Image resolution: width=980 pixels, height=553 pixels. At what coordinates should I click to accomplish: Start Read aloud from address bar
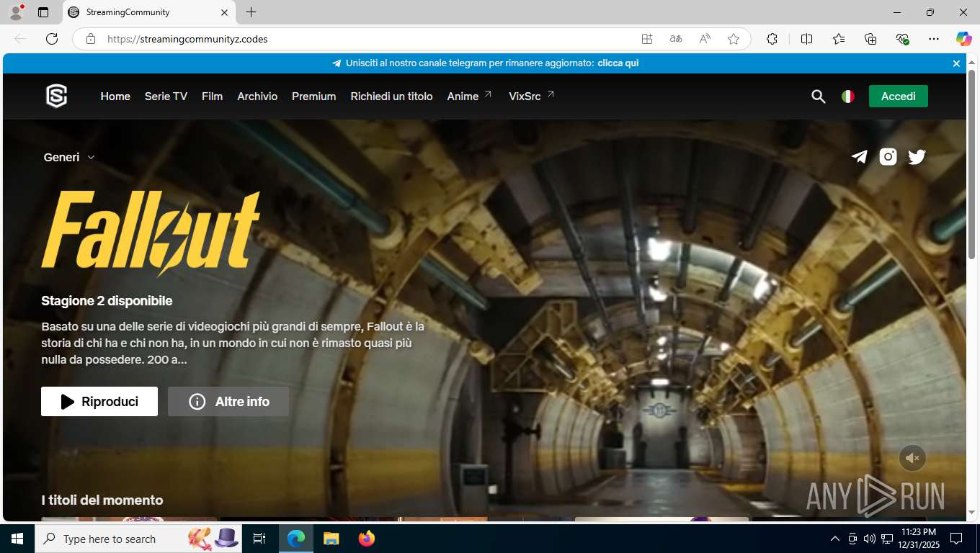pos(705,39)
